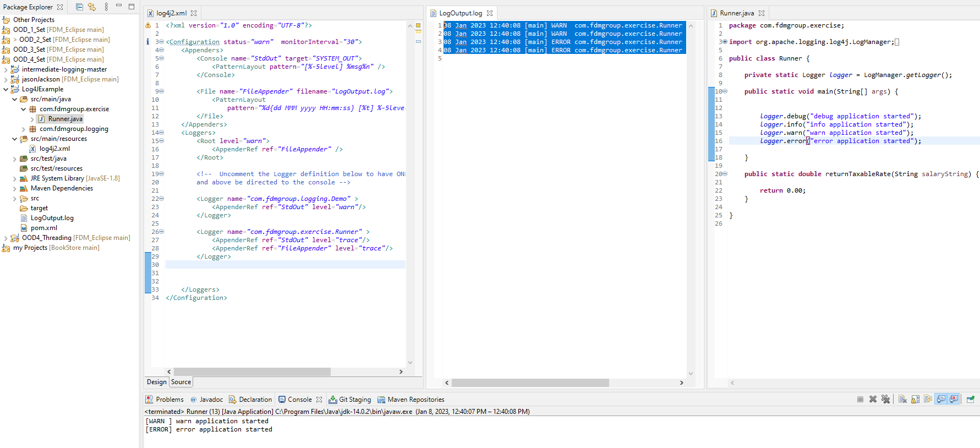980x448 pixels.
Task: Select the OOD_3_Set project row
Action: [70, 50]
